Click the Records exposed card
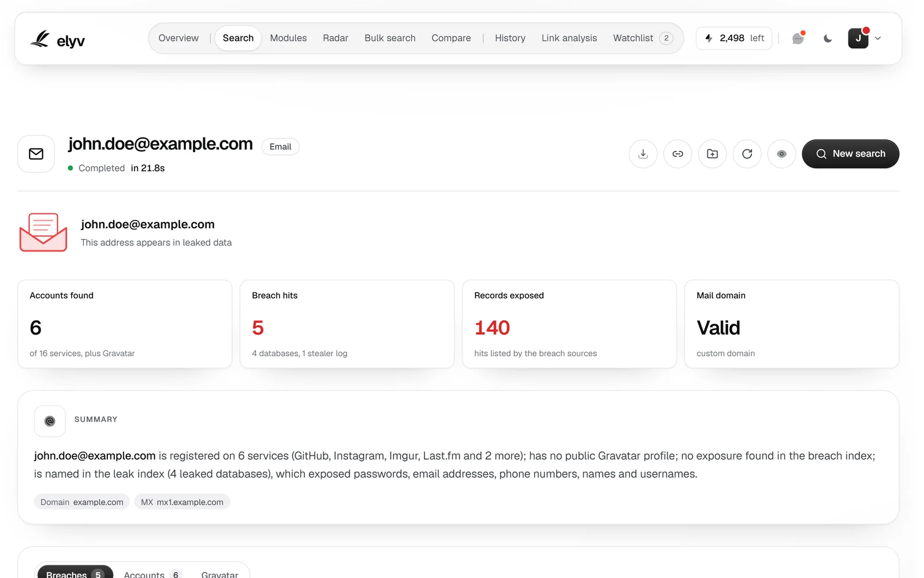The width and height of the screenshot is (924, 578). (569, 324)
